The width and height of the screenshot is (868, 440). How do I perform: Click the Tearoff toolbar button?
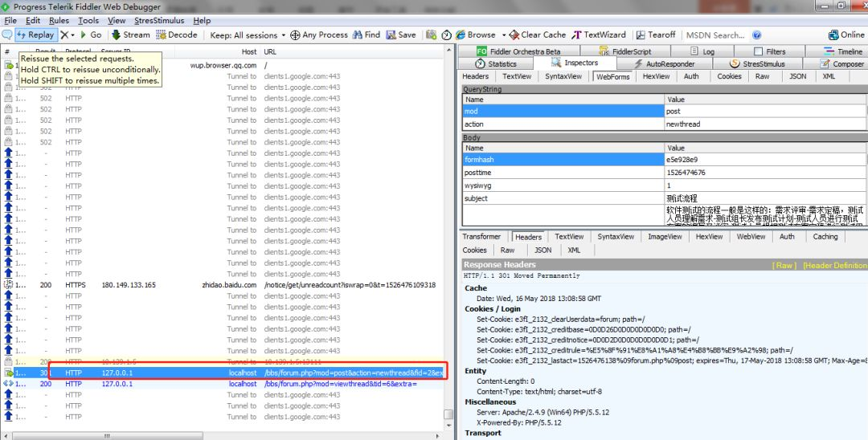coord(656,35)
